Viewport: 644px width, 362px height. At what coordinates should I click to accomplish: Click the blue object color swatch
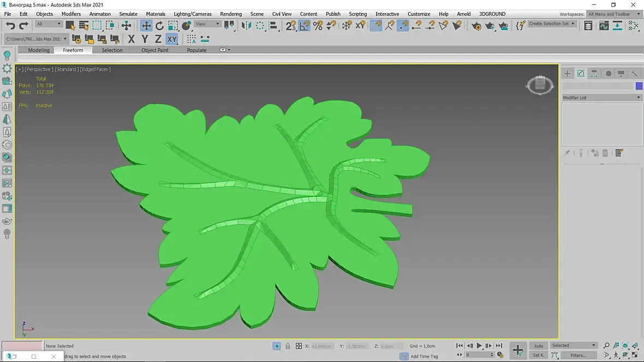[639, 86]
